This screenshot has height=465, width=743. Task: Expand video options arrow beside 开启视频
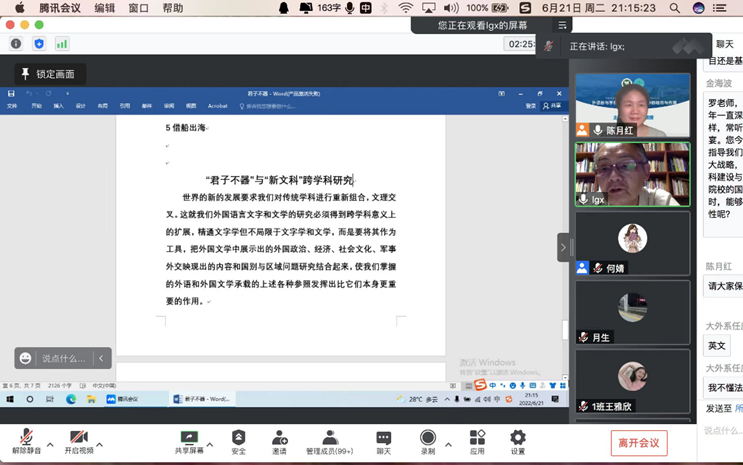100,445
